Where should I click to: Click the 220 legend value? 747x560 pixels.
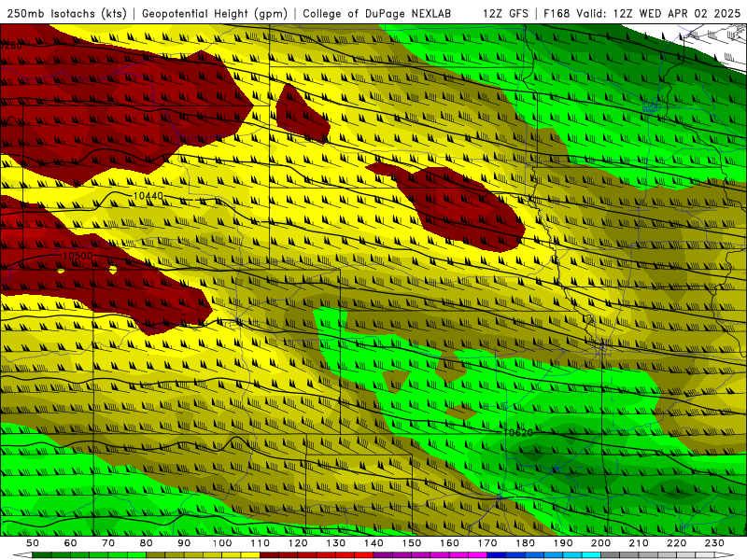pos(677,543)
